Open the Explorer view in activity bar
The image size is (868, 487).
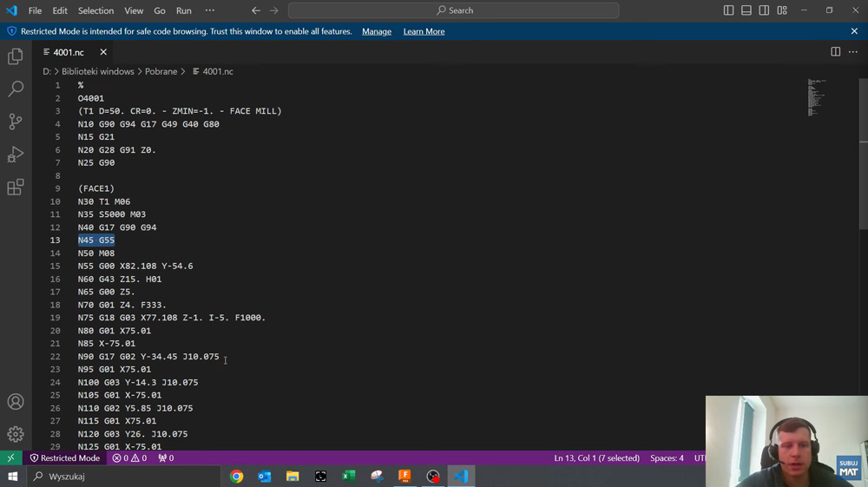coord(16,56)
